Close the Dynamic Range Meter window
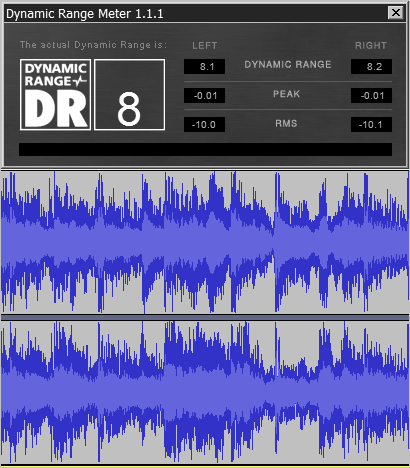 click(396, 13)
